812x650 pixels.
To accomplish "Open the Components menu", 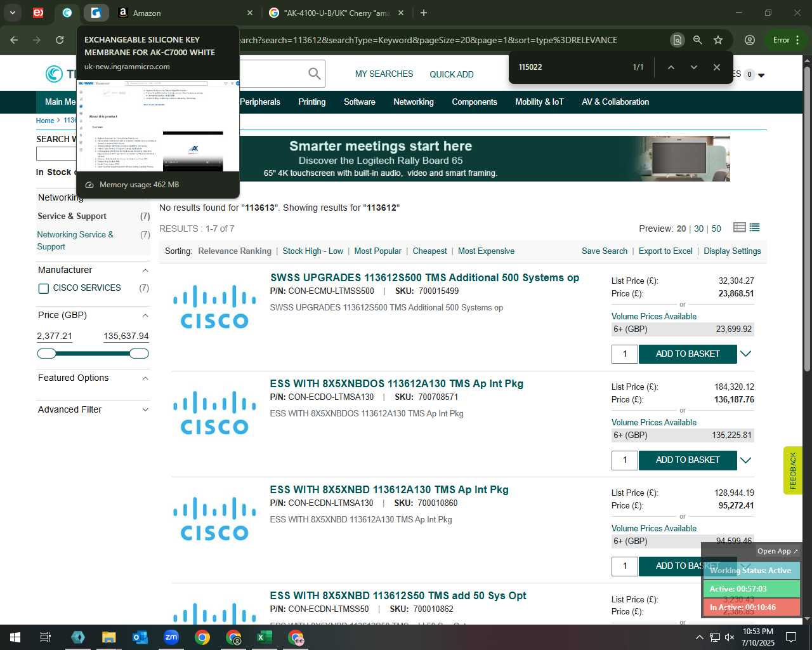I will point(475,102).
